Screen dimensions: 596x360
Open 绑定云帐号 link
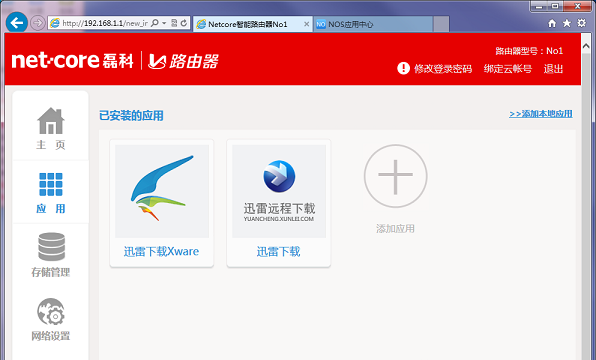[507, 69]
